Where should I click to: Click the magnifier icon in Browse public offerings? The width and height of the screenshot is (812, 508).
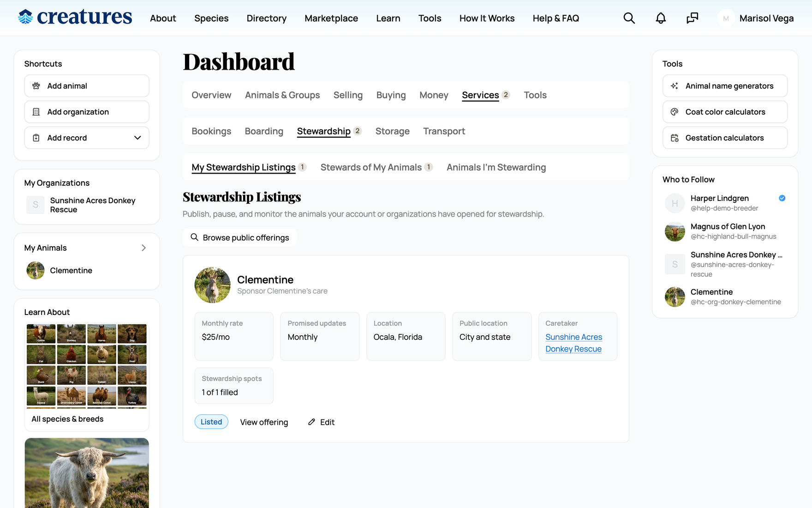click(x=194, y=237)
